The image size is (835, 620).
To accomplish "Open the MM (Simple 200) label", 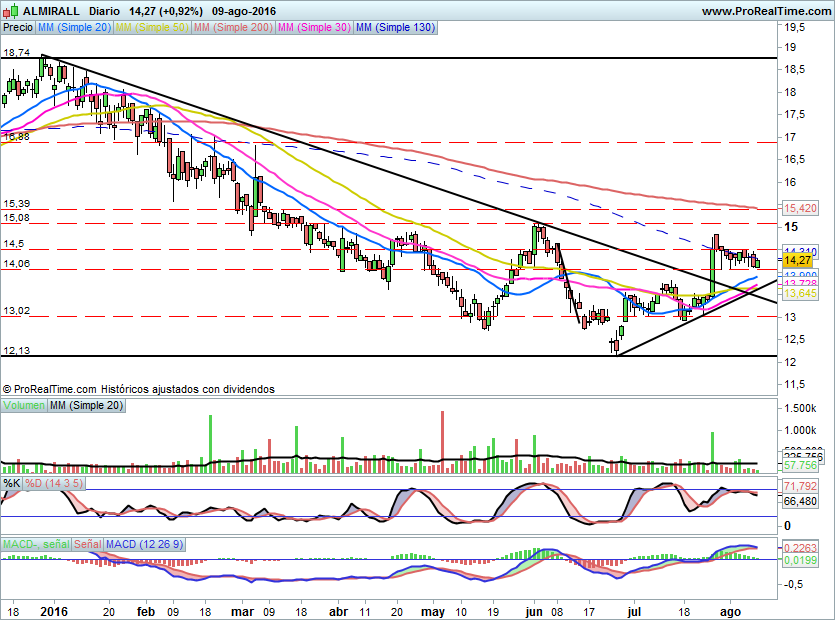I will (x=233, y=27).
